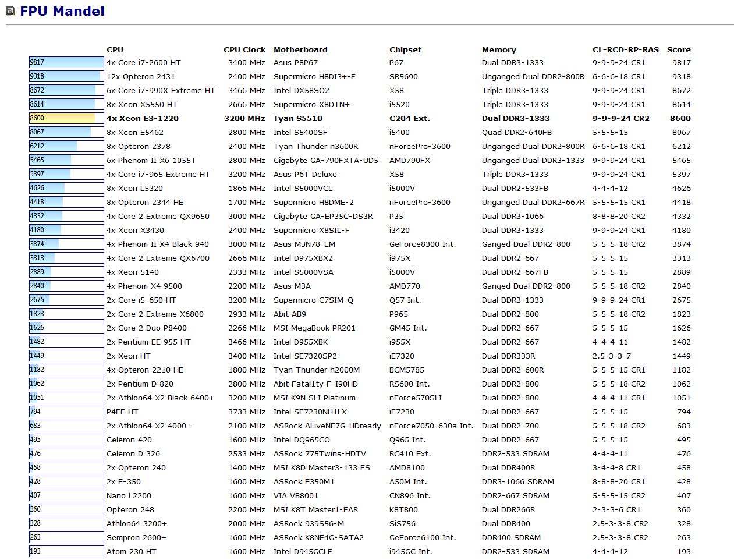Select the Celeron D 326 entry
Screen dimensions: 734x560
tap(133, 454)
